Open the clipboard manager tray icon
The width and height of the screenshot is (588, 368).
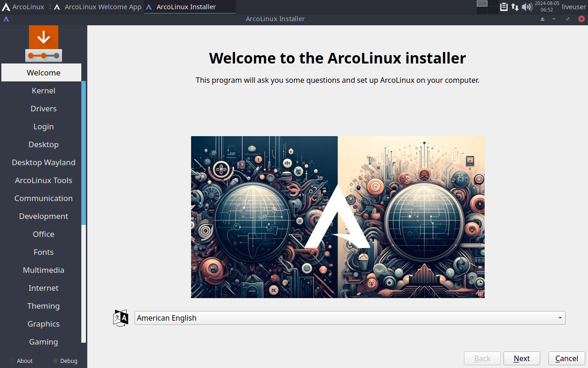pyautogui.click(x=504, y=7)
